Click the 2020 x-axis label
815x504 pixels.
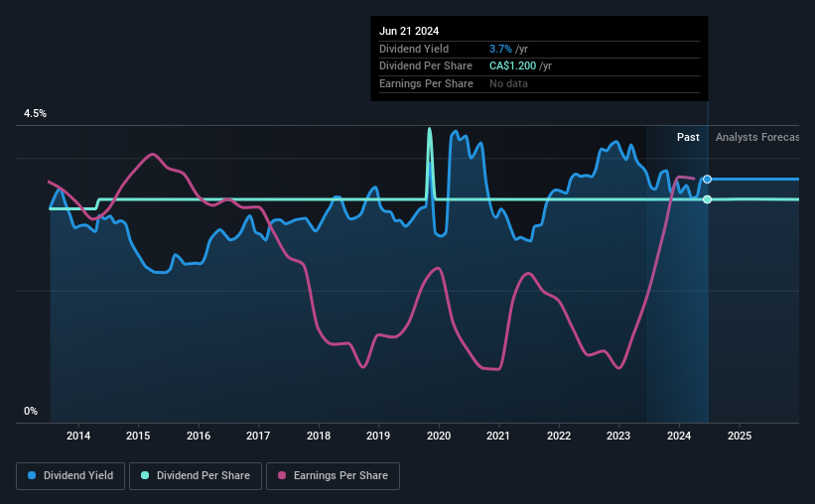click(x=439, y=436)
